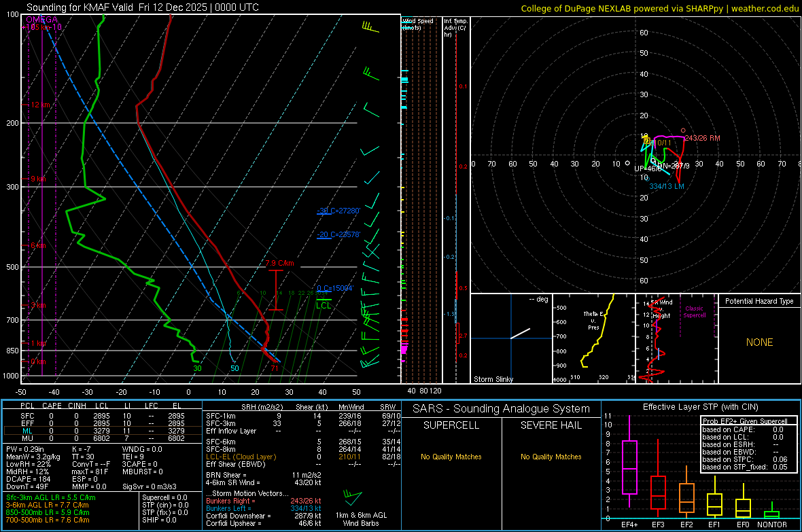
Task: Click the 243/26 RM hodograph label
Action: click(702, 138)
